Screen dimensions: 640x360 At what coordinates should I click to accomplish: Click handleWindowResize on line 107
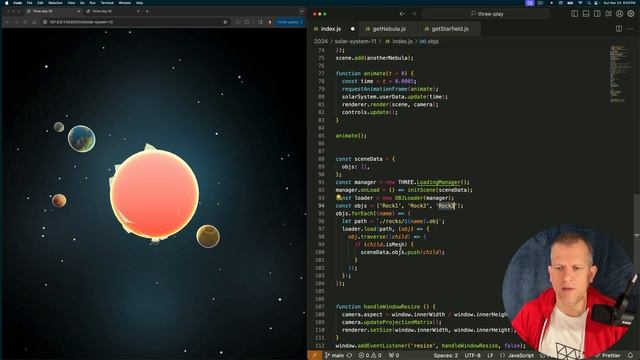point(391,307)
